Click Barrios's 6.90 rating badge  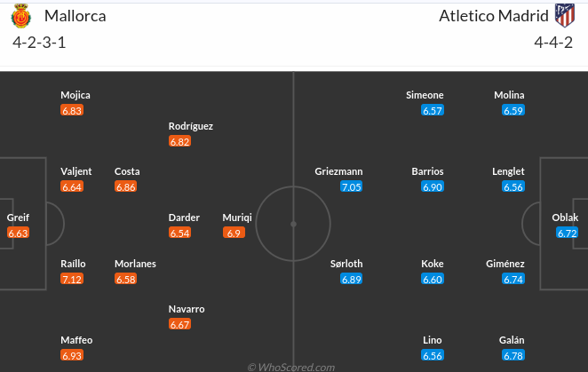click(x=433, y=187)
